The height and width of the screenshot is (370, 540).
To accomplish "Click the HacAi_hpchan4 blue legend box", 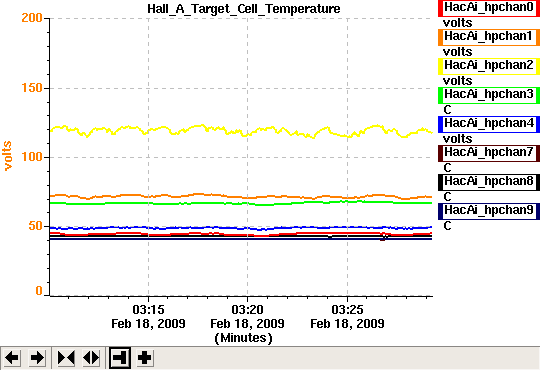I will click(x=489, y=124).
